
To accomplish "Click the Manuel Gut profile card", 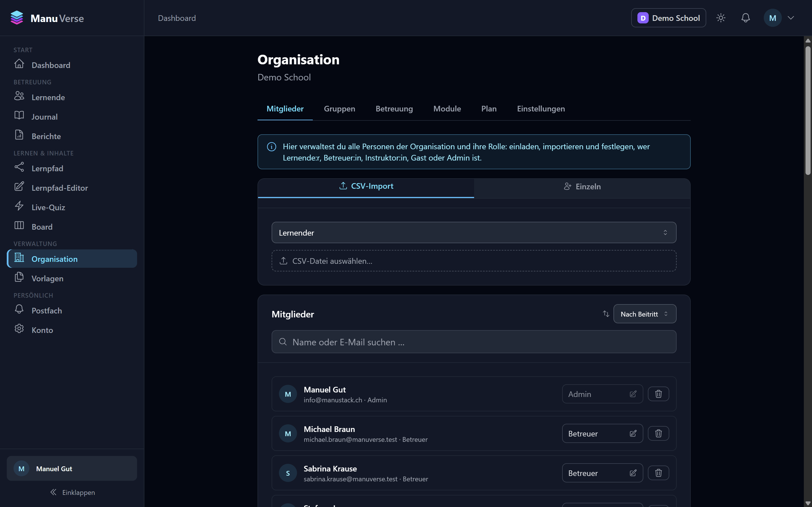I will pos(72,468).
